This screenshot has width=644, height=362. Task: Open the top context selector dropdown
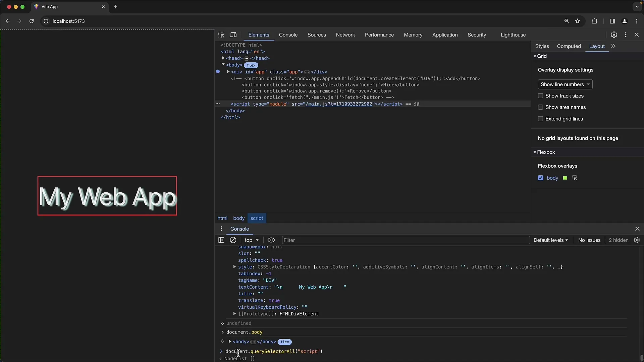[x=252, y=240]
